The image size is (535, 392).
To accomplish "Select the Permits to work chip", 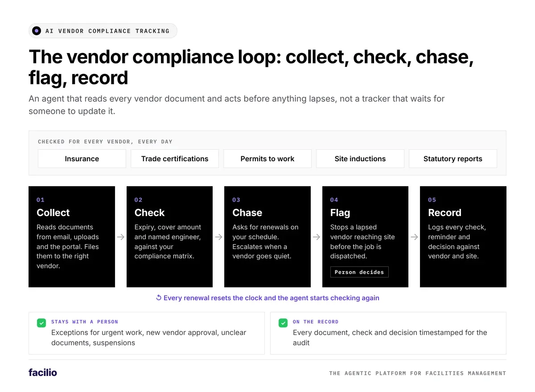I will coord(267,159).
